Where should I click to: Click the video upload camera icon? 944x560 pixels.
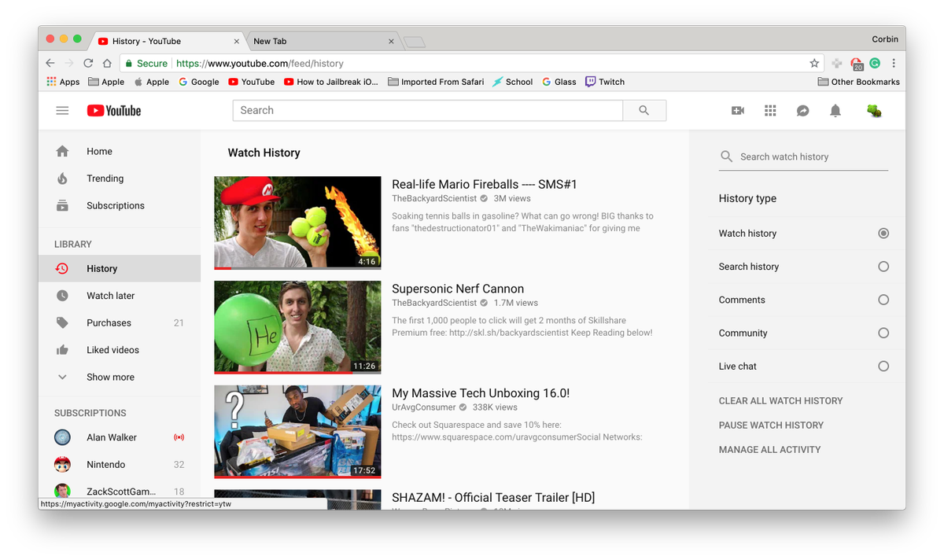click(x=738, y=110)
